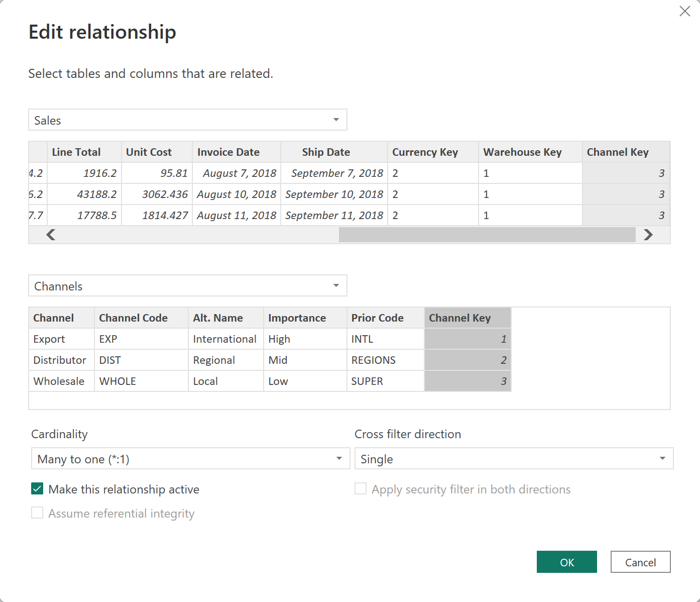
Task: Click the International alt name cell
Action: tap(225, 339)
